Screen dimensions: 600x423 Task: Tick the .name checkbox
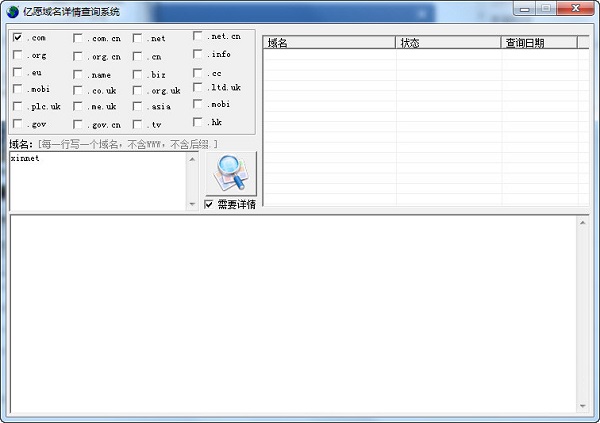pos(78,74)
